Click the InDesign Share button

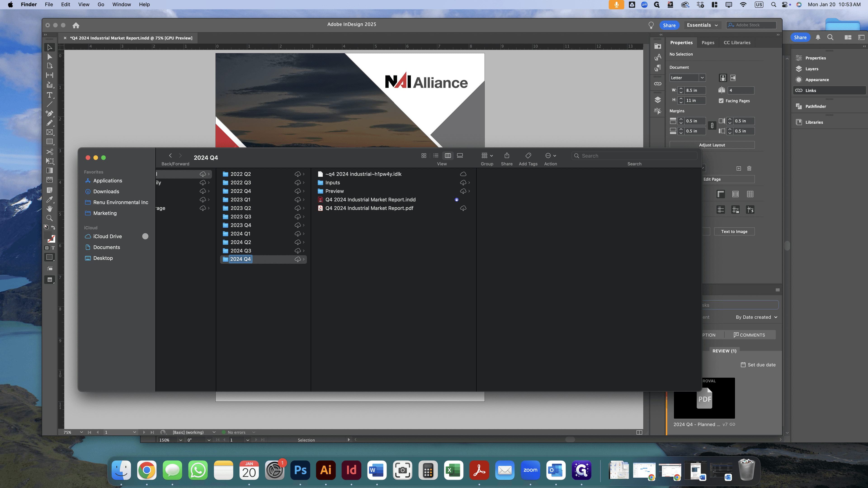pos(669,25)
